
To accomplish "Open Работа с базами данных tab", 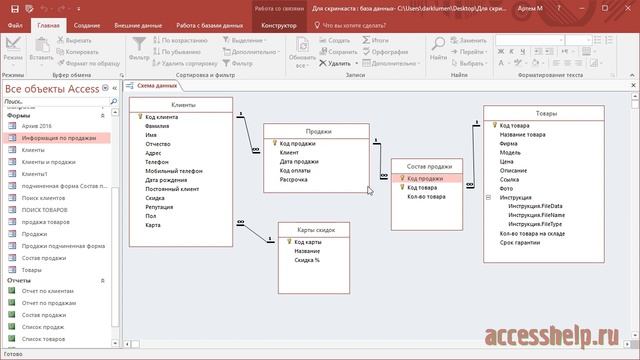I will [209, 25].
